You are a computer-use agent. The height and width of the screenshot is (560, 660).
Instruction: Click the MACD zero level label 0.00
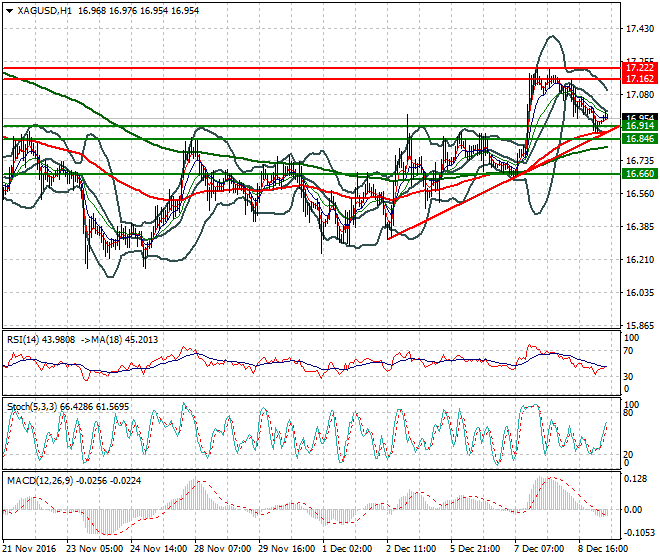[633, 510]
